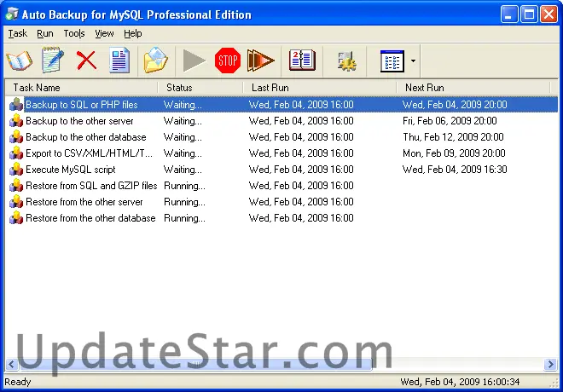Click the application icon in title bar

pyautogui.click(x=12, y=14)
